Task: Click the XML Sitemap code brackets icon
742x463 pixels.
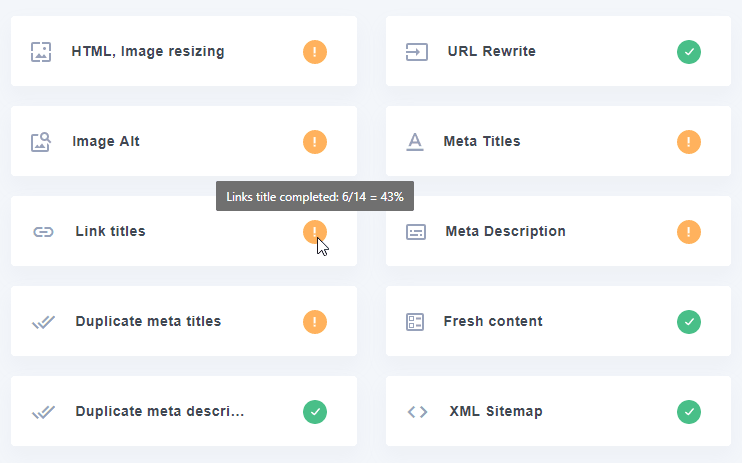Action: coord(417,412)
